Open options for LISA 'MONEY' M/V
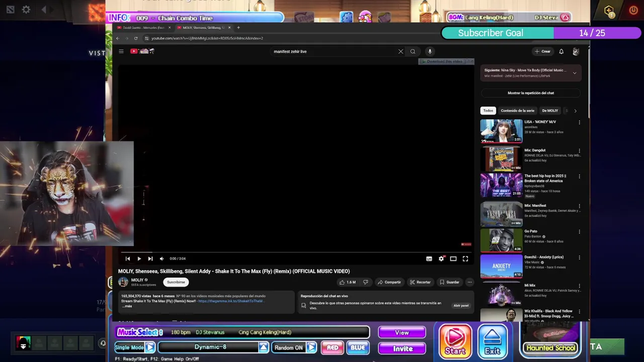Screen dimensions: 644x362 coord(579,122)
